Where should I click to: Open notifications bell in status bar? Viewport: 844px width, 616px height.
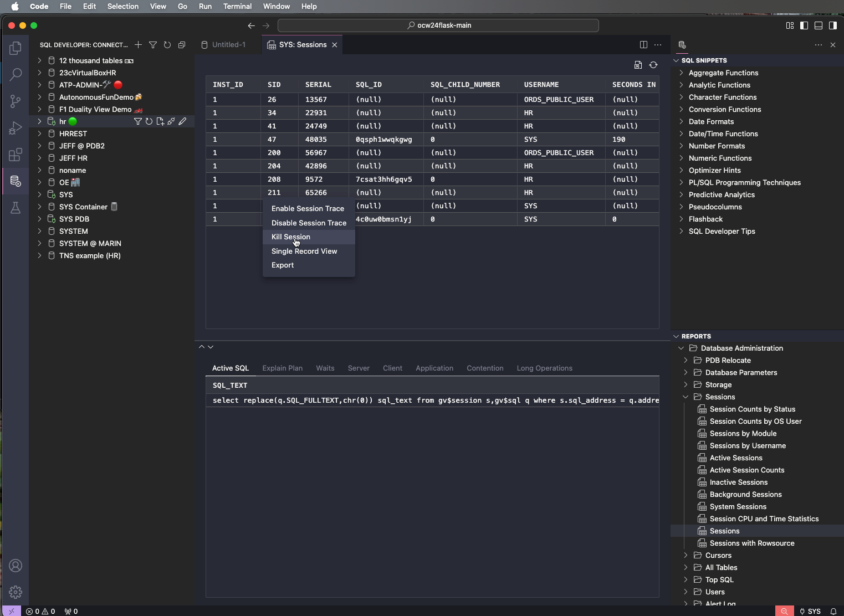833,611
